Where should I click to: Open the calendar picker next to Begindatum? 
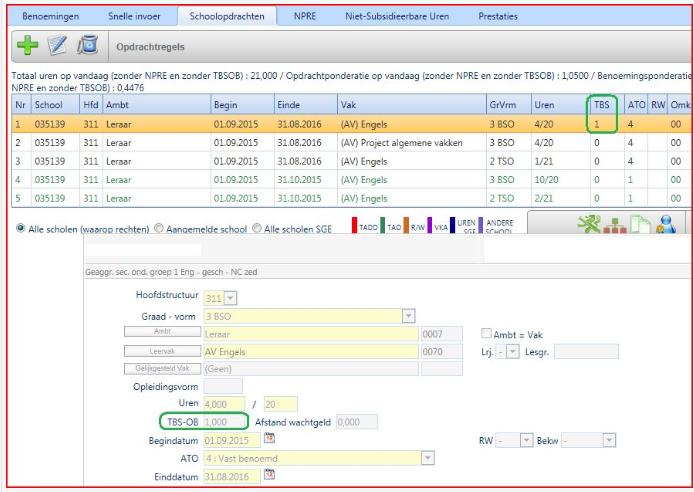pos(270,438)
